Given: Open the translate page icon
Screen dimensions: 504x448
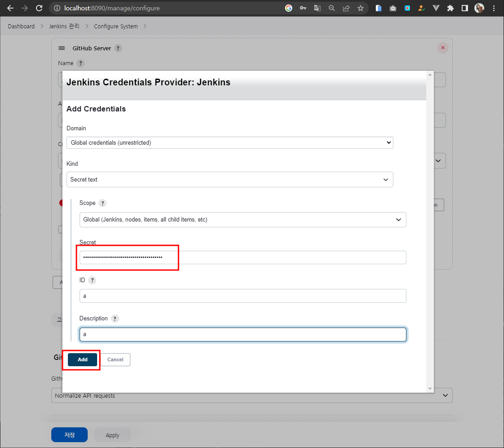Looking at the screenshot, I should click(x=317, y=8).
